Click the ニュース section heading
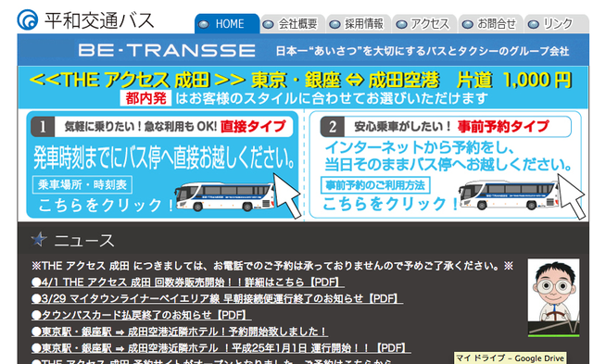This screenshot has height=364, width=593. 84,241
